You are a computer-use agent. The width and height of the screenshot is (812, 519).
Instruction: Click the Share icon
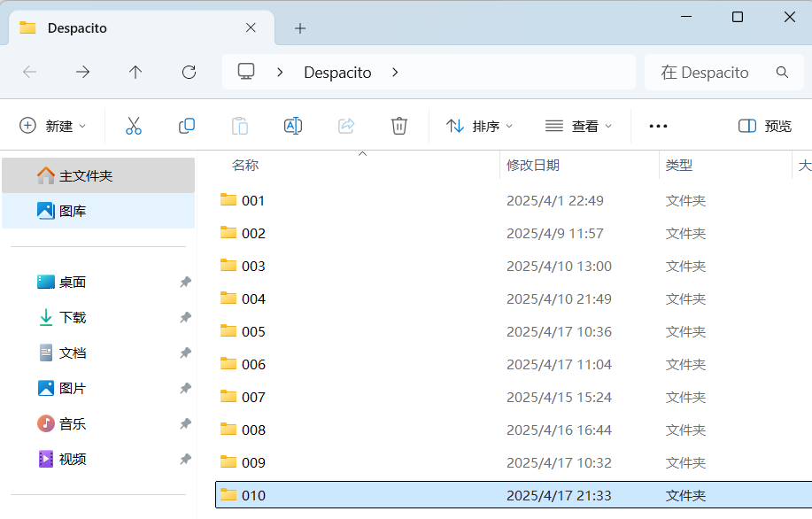(346, 126)
